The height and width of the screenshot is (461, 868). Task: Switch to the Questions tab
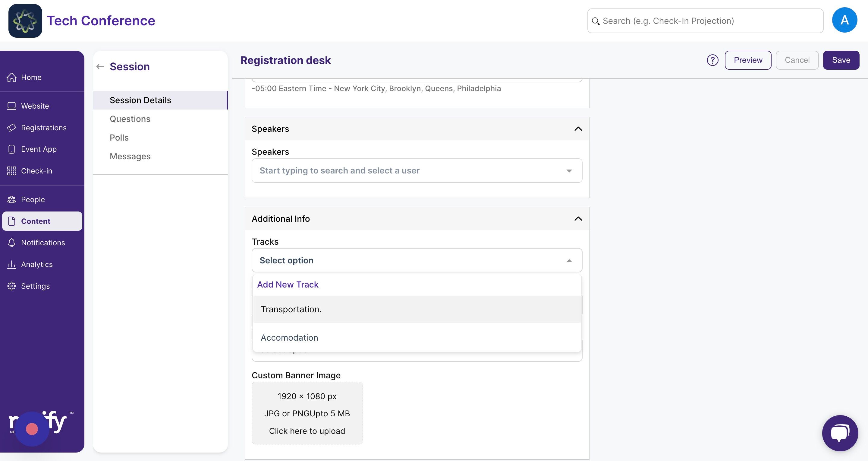(x=130, y=119)
